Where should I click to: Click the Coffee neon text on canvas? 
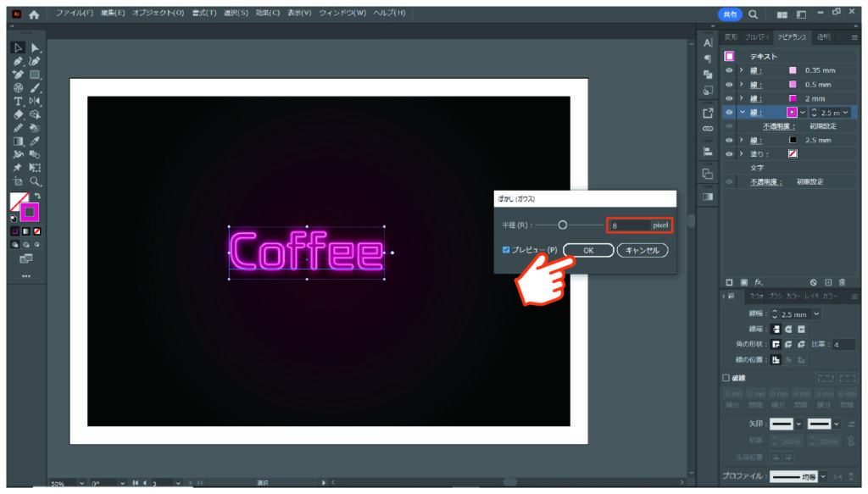point(307,253)
